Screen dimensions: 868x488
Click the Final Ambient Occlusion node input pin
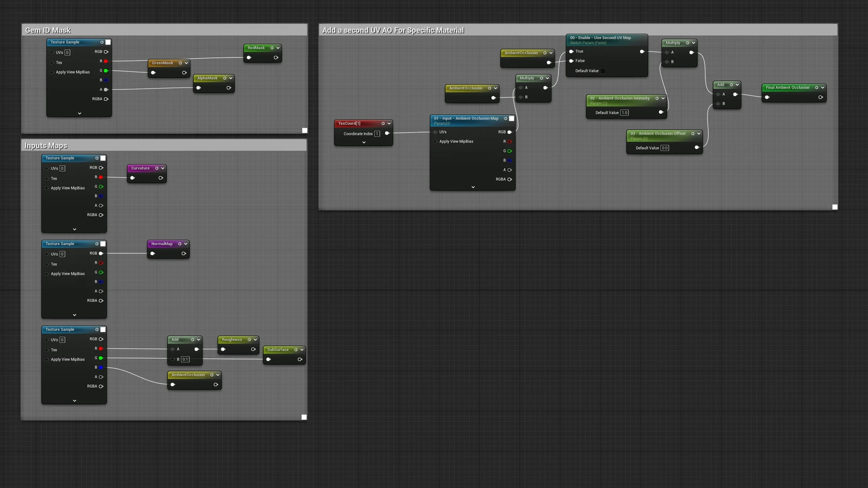(x=767, y=98)
